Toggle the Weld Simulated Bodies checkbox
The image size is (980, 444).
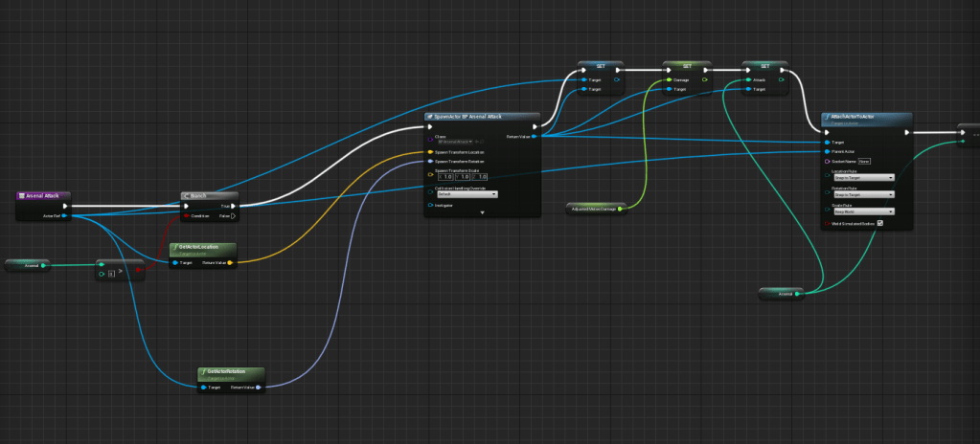879,224
